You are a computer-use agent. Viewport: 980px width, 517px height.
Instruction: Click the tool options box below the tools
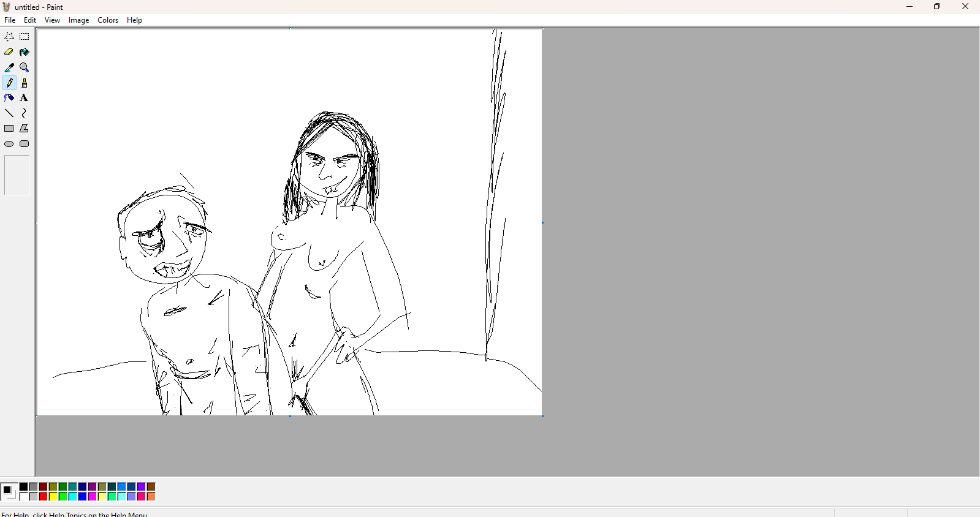point(17,175)
